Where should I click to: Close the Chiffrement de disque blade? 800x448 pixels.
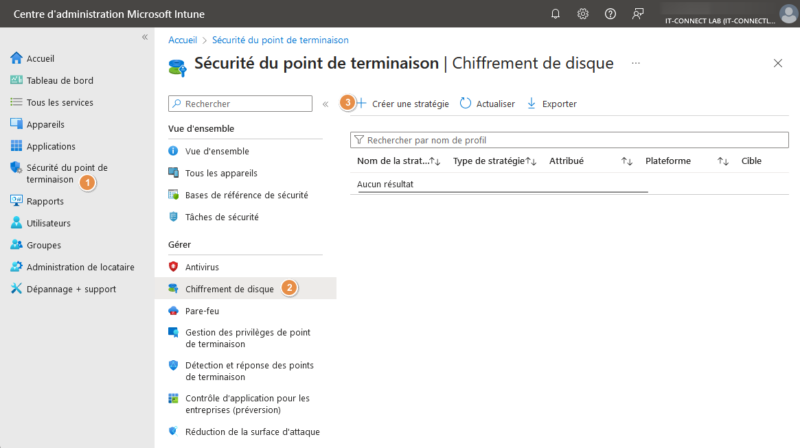coord(778,63)
